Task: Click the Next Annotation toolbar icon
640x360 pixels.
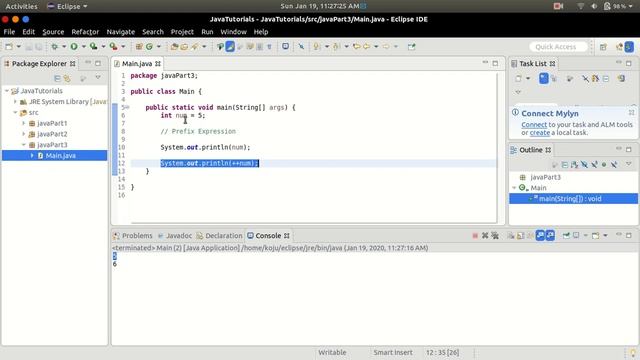Action: coord(316,47)
